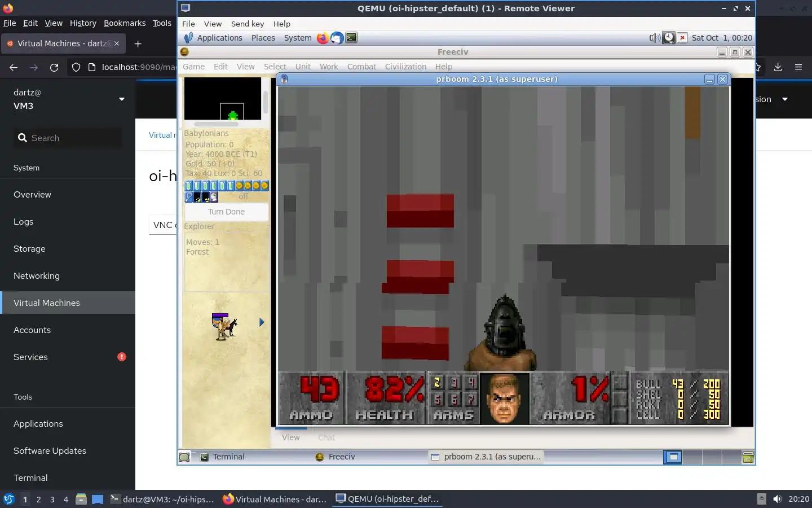The image size is (812, 508).
Task: Launch Firefox from the guest desktop panel
Action: (x=323, y=38)
